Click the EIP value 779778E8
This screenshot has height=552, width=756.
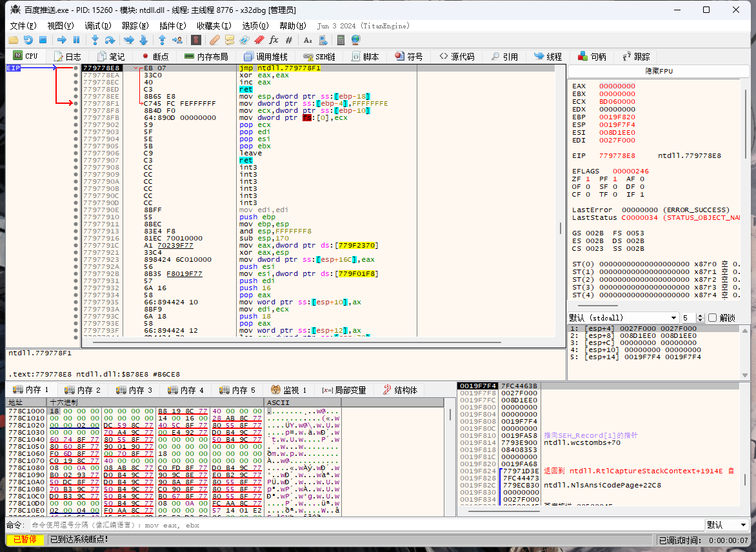coord(617,155)
